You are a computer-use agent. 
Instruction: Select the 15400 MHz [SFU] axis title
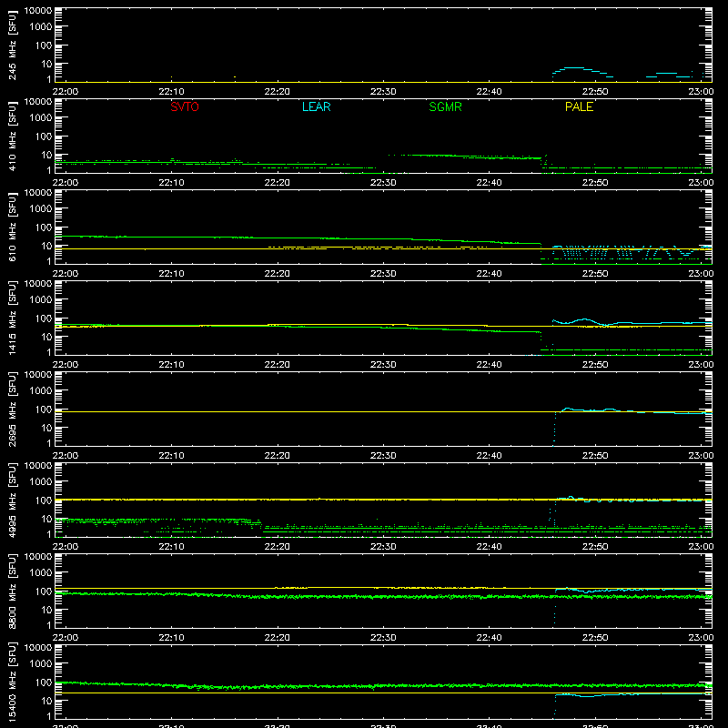13,682
